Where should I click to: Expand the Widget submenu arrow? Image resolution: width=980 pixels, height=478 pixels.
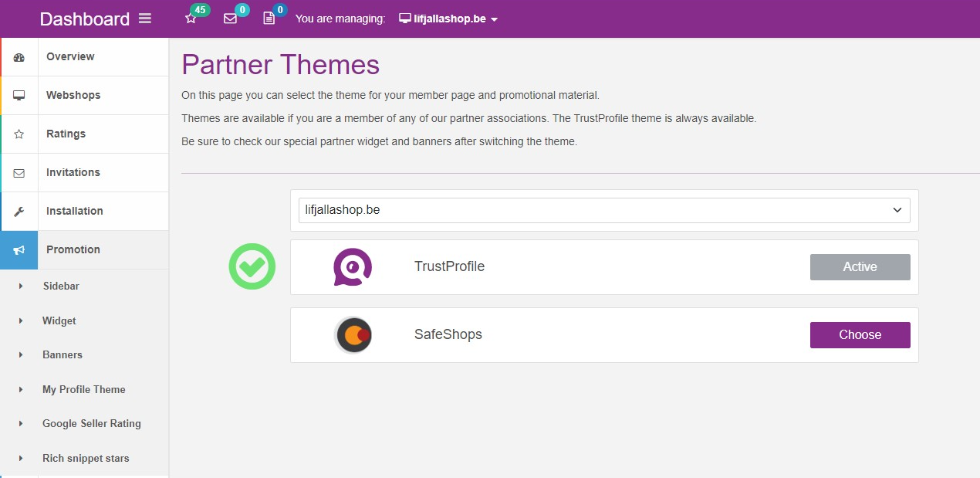click(x=21, y=321)
